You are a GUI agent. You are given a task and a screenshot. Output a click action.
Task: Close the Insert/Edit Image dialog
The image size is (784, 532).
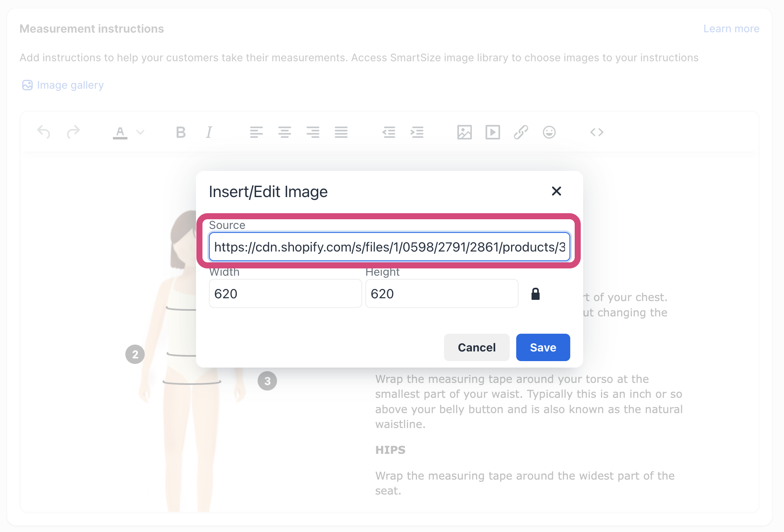click(x=557, y=191)
